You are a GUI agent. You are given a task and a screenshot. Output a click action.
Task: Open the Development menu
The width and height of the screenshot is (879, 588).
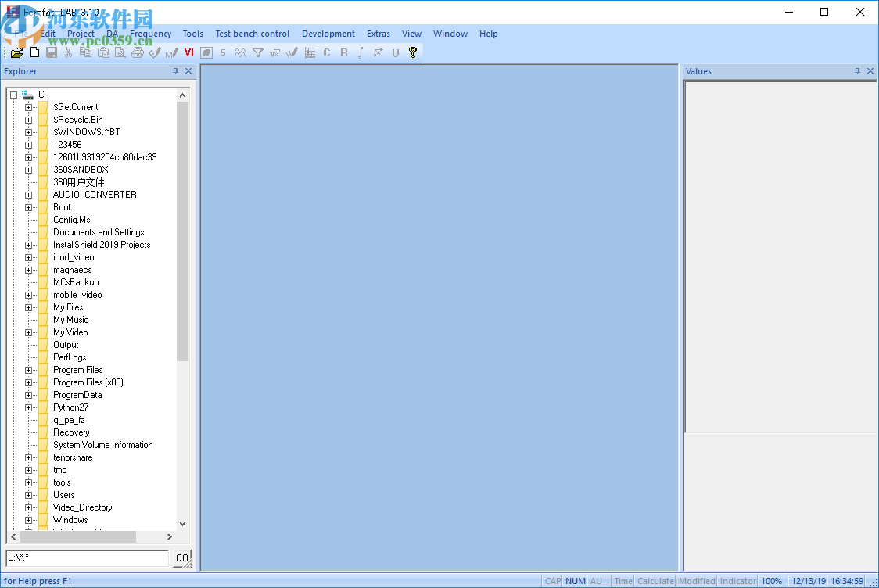point(328,34)
